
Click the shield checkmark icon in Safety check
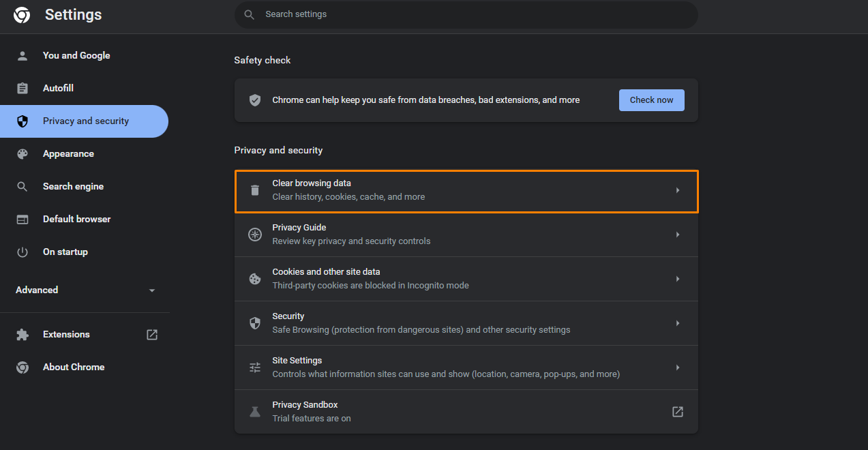(x=255, y=100)
